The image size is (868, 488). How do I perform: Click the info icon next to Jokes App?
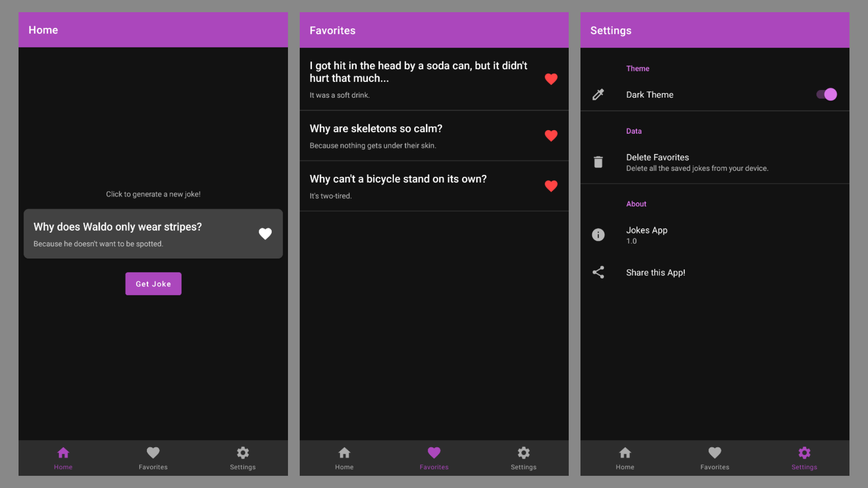click(598, 235)
